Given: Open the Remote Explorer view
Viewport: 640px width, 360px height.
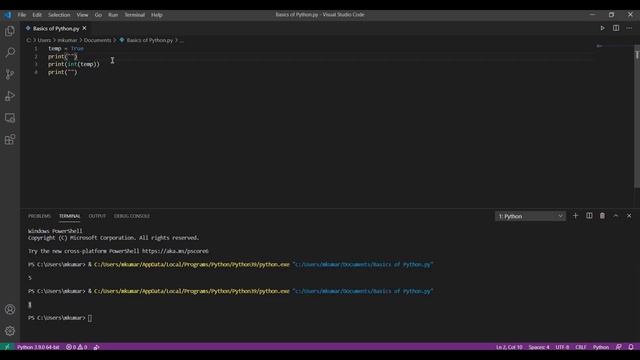Looking at the screenshot, I should point(10,118).
